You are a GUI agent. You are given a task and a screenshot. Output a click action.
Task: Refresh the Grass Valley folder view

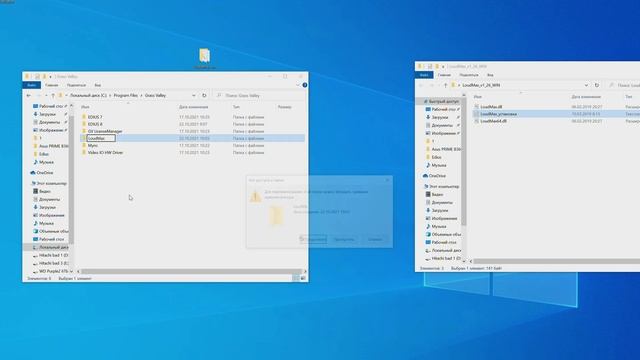tap(204, 96)
